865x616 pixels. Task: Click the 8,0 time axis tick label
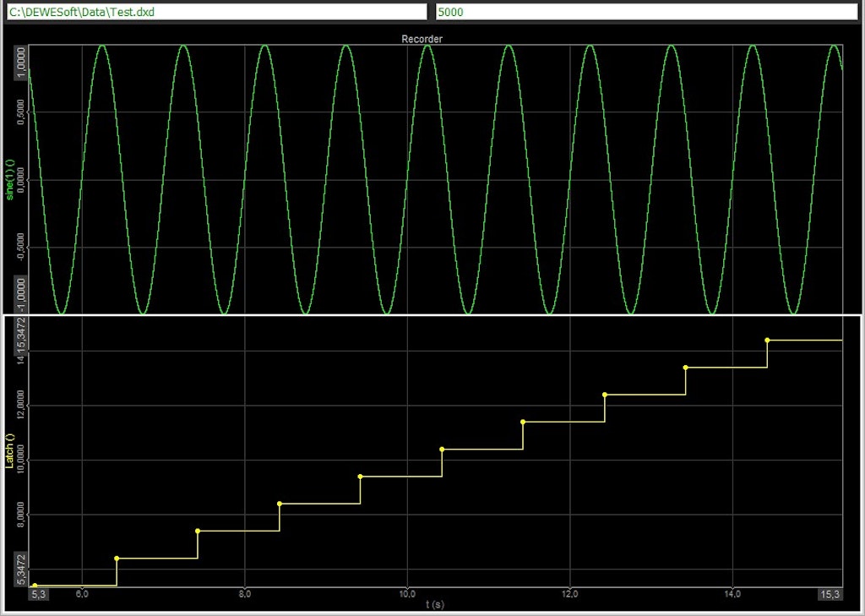coord(245,595)
